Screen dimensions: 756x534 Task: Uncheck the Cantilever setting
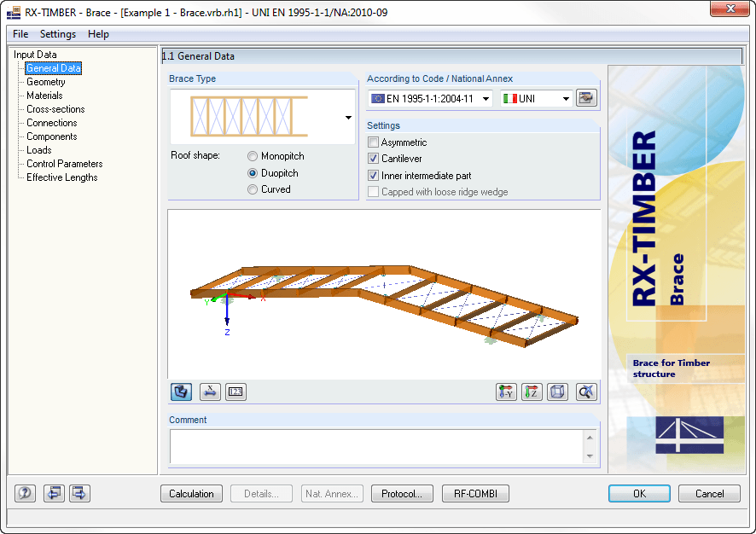pyautogui.click(x=373, y=158)
